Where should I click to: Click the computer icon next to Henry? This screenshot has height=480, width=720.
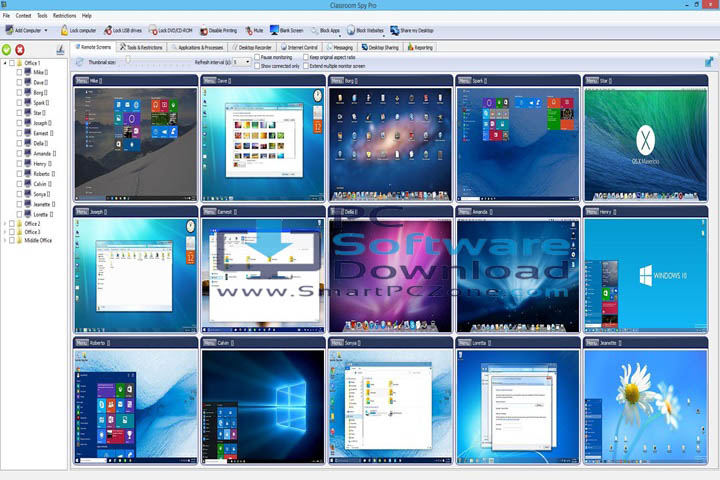coord(28,164)
